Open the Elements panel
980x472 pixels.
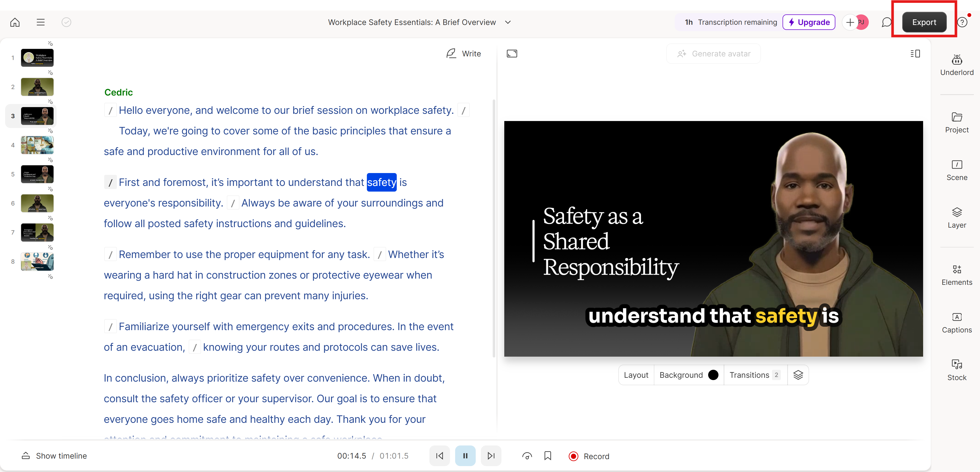click(956, 275)
